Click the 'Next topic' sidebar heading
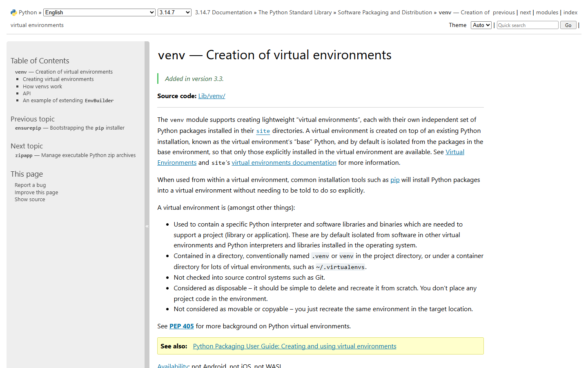The image size is (588, 368). (x=27, y=146)
